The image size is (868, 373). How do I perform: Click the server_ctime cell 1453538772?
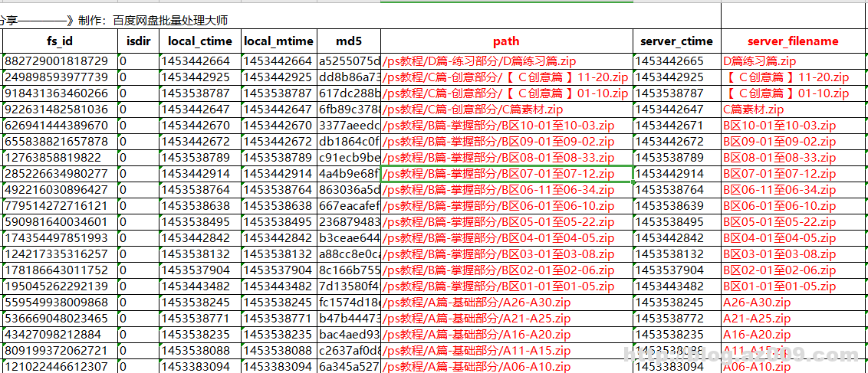[670, 319]
